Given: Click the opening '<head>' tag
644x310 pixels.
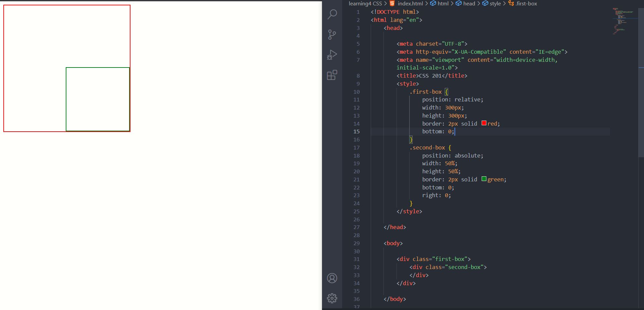Looking at the screenshot, I should 393,28.
